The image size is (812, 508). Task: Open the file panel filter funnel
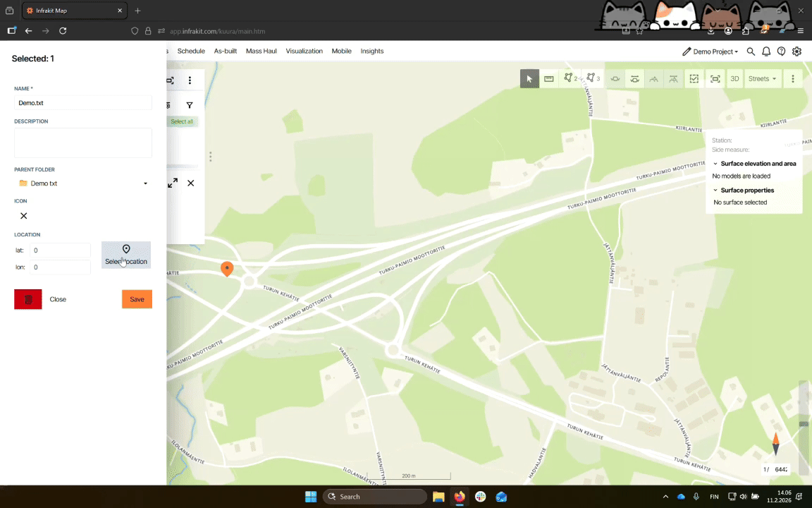tap(190, 105)
